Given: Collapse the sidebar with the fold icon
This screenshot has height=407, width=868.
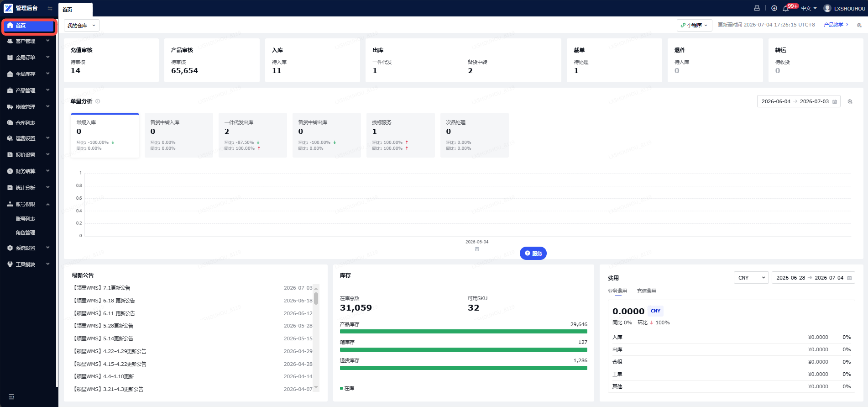Looking at the screenshot, I should [x=50, y=8].
